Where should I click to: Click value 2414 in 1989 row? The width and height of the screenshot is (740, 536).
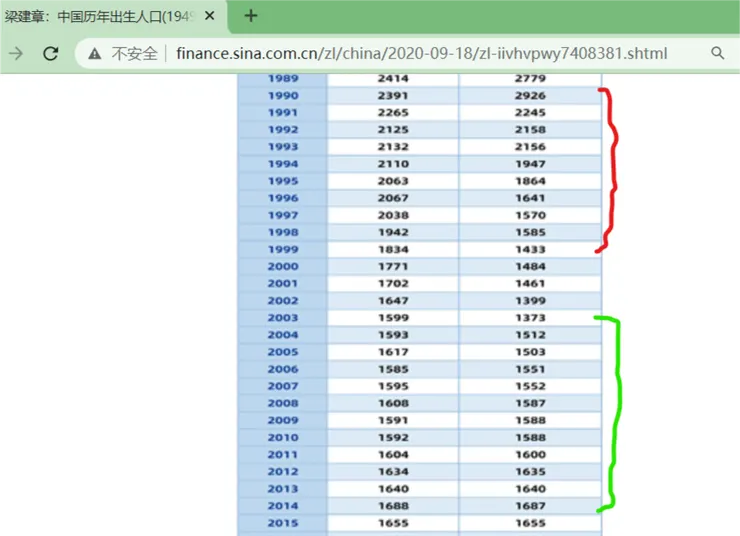[393, 79]
